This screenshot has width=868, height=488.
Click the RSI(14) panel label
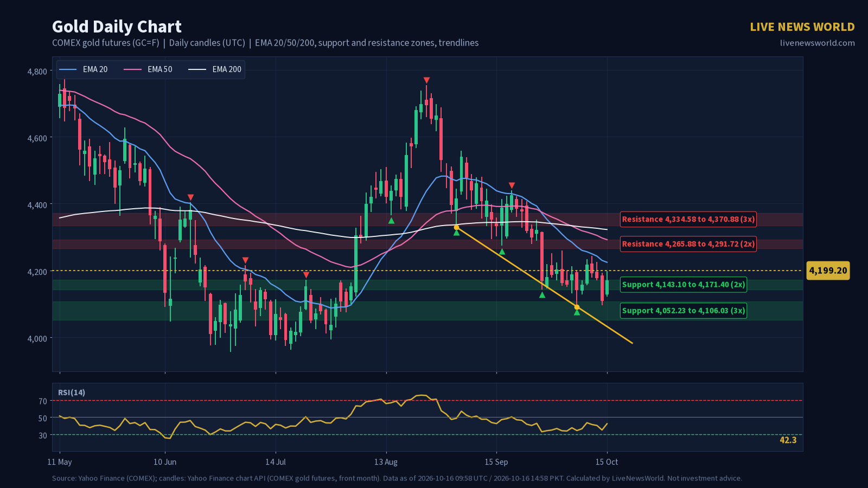pyautogui.click(x=72, y=393)
